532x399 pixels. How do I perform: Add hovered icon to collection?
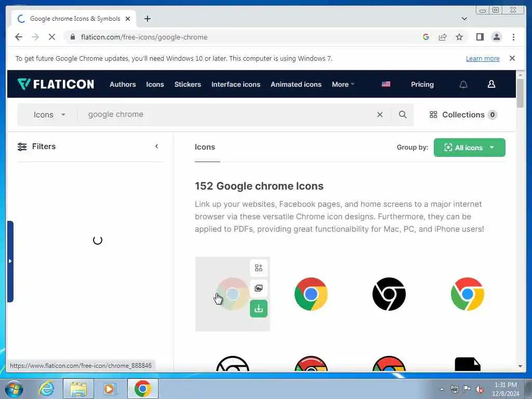[259, 268]
